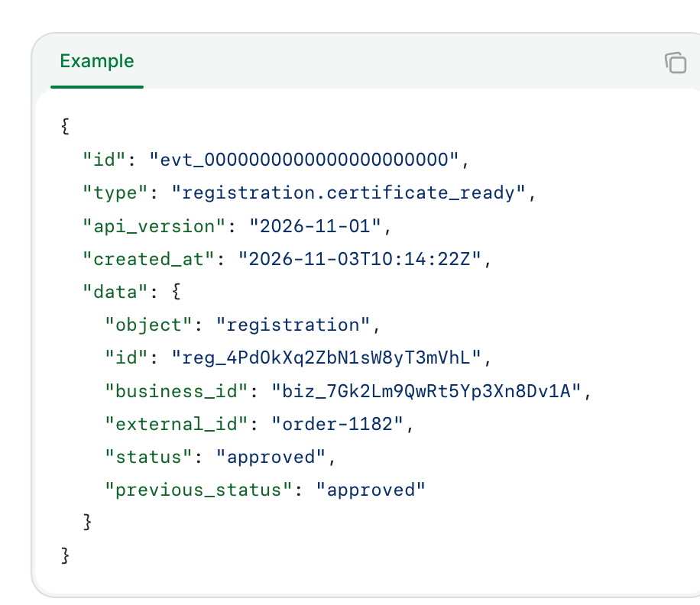Click the "approved" value of previous_status

pos(371,490)
